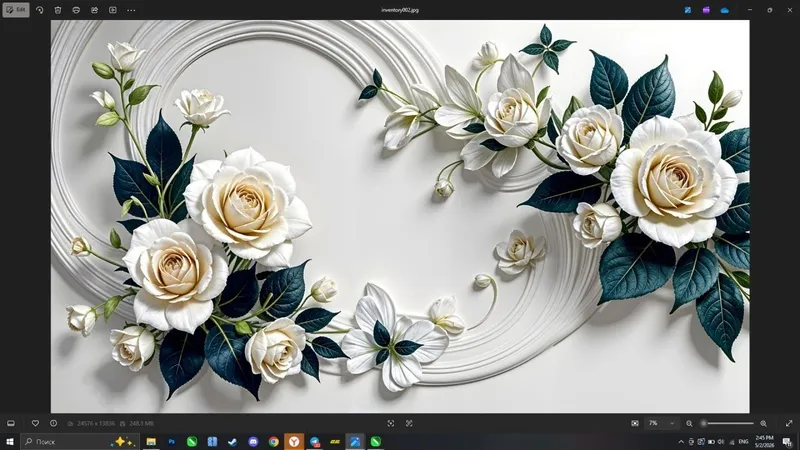This screenshot has height=450, width=800.
Task: Click the displayed white roses photo
Action: pos(400,216)
